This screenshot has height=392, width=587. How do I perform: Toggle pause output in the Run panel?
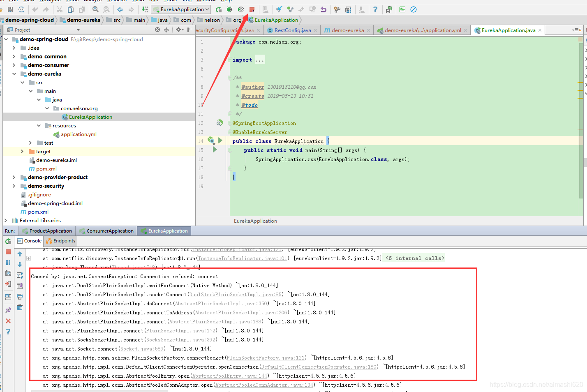click(8, 263)
